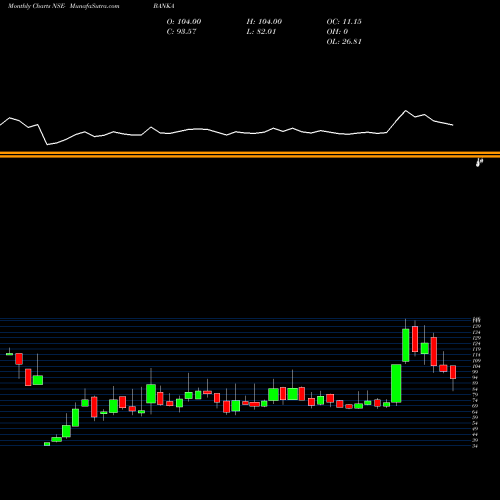Screen dimensions: 500x500
Task: Click the 'OC: 11.15' reading
Action: tap(344, 22)
